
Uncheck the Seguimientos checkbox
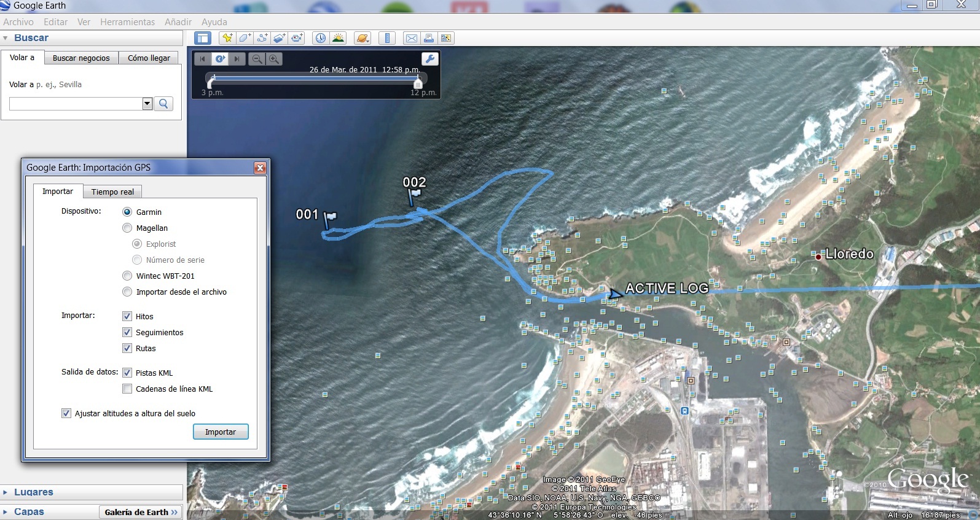127,332
